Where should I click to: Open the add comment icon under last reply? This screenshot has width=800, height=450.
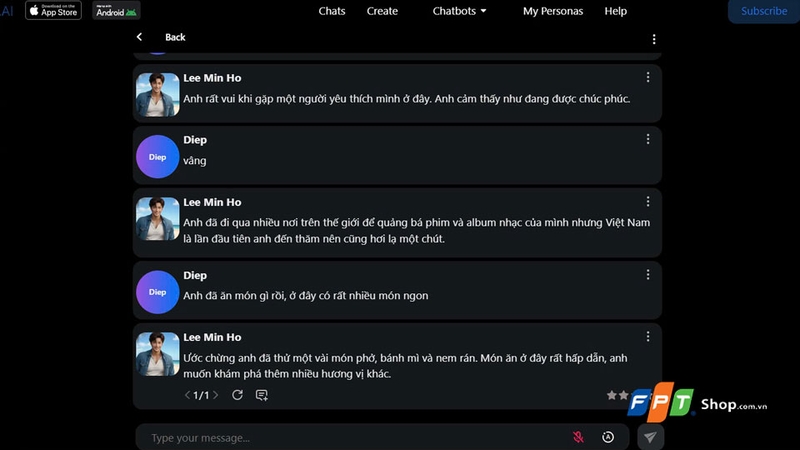[262, 395]
